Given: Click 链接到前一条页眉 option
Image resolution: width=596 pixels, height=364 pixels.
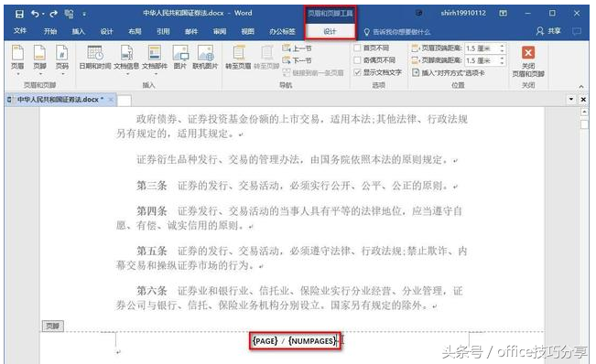Looking at the screenshot, I should coord(313,73).
